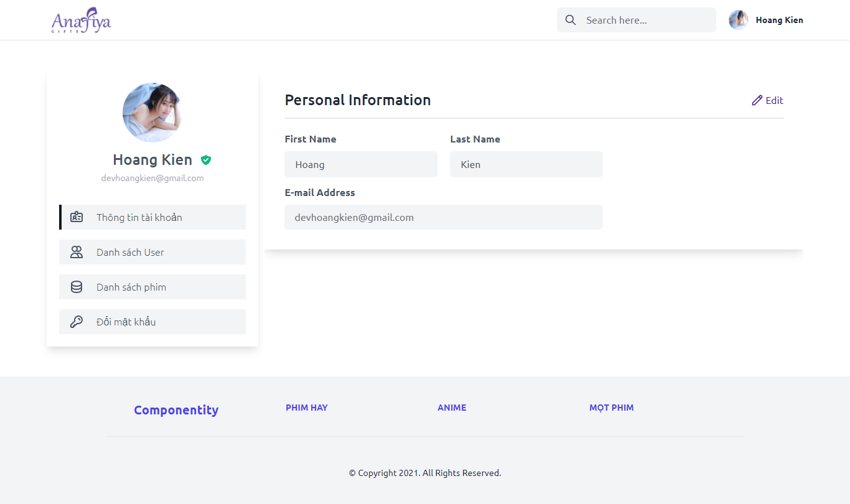Click the magnifier search icon

pyautogui.click(x=571, y=20)
